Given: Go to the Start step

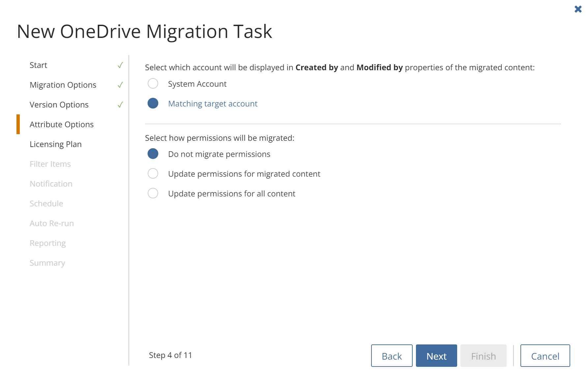Looking at the screenshot, I should [x=38, y=65].
